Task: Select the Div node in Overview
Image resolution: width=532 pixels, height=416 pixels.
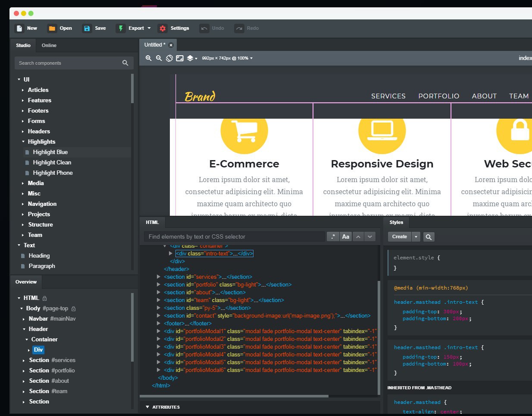Action: [38, 350]
